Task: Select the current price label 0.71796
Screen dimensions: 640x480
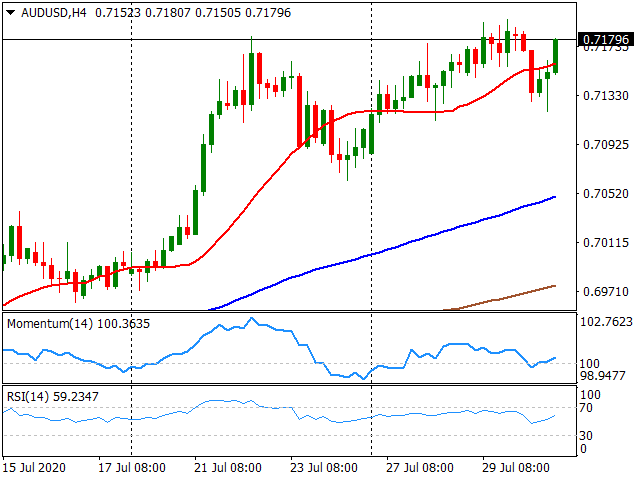Action: pyautogui.click(x=606, y=40)
